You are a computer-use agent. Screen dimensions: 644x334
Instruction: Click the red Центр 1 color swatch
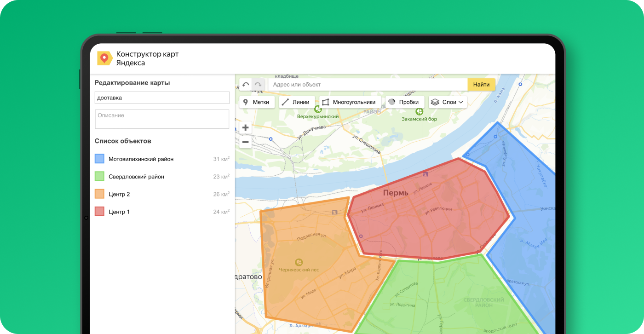(99, 212)
